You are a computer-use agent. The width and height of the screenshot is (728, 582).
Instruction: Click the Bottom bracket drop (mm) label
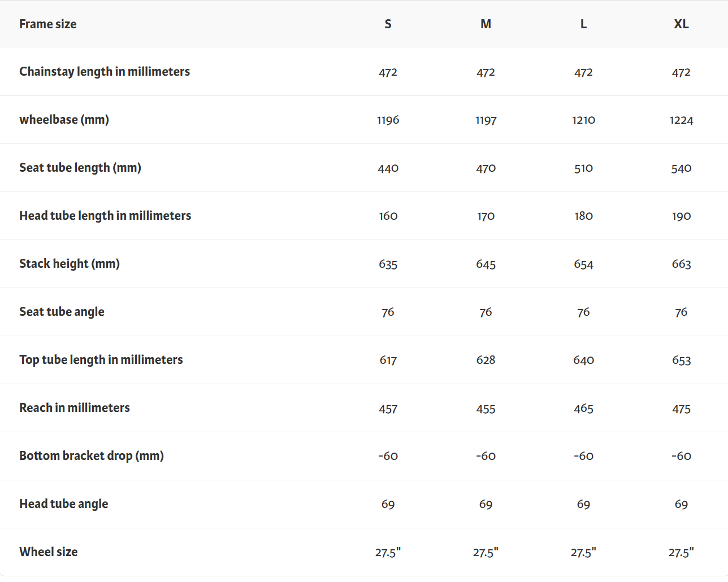pos(92,456)
